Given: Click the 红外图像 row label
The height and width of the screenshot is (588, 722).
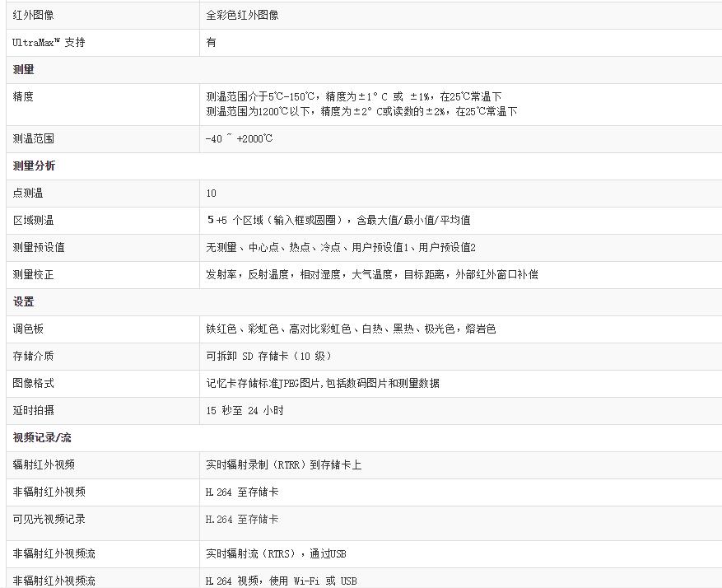Looking at the screenshot, I should (x=34, y=16).
